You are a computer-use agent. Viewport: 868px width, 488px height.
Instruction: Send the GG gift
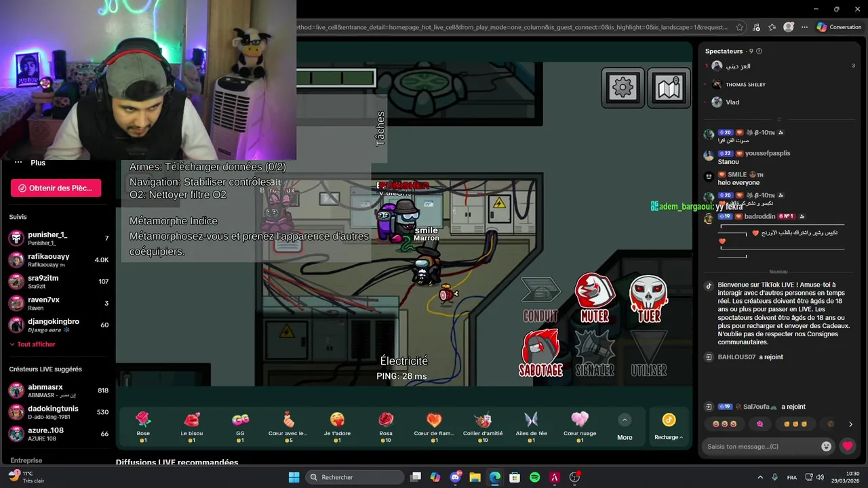[x=240, y=427]
